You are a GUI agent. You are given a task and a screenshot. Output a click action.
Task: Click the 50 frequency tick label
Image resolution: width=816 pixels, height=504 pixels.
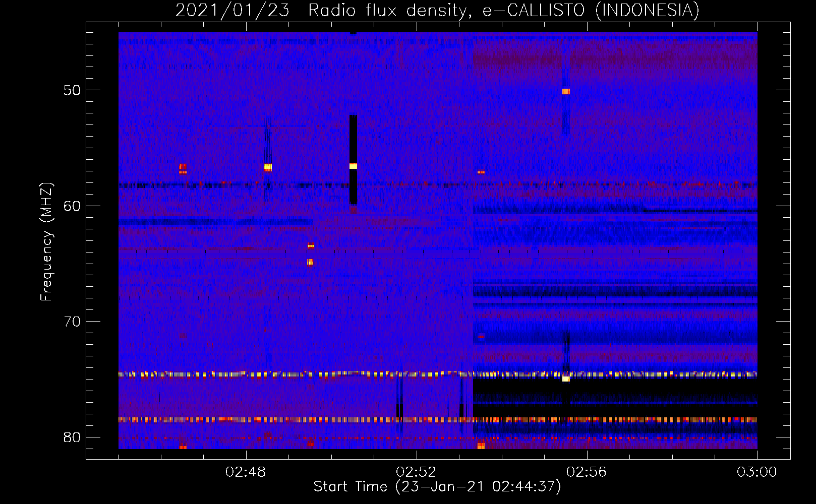pos(72,90)
